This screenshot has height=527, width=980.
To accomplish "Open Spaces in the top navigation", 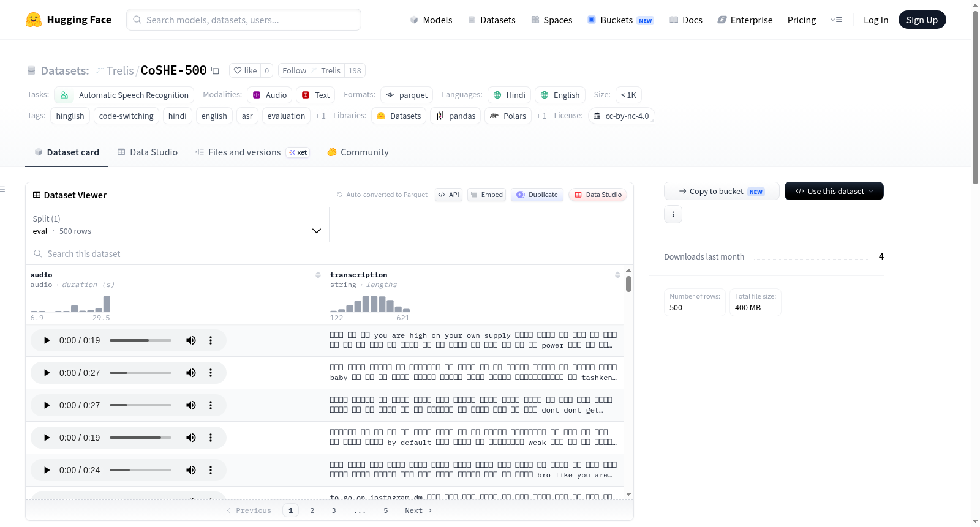I will [552, 20].
